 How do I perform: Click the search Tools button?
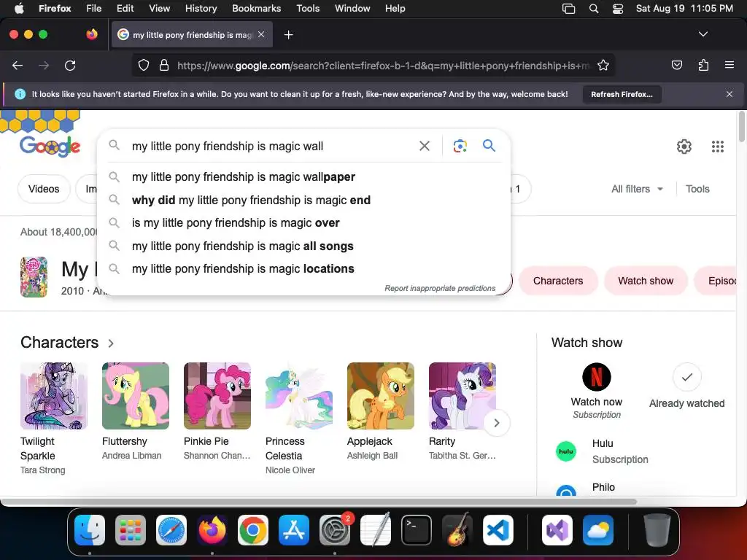point(697,189)
